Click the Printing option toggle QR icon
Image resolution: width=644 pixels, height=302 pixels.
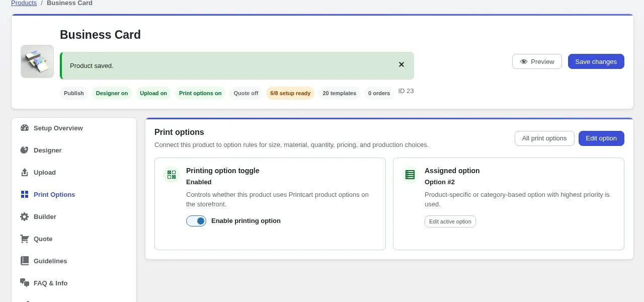pyautogui.click(x=172, y=175)
